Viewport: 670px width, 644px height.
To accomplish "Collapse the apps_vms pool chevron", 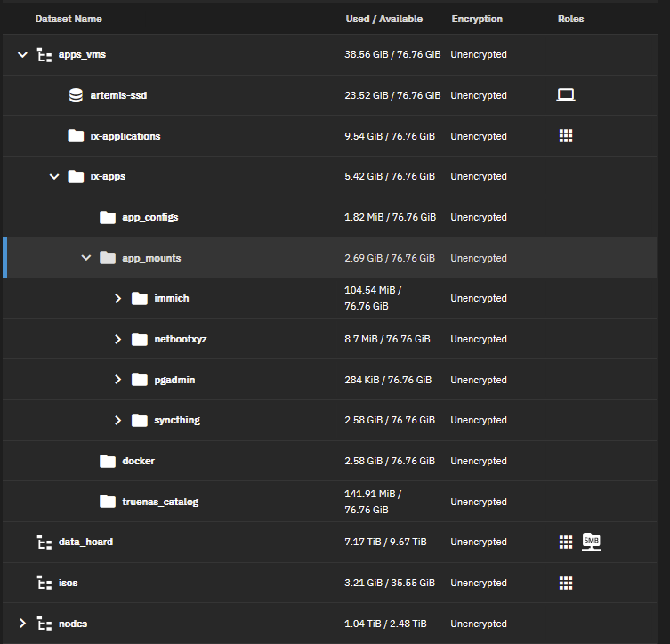I will click(x=22, y=54).
